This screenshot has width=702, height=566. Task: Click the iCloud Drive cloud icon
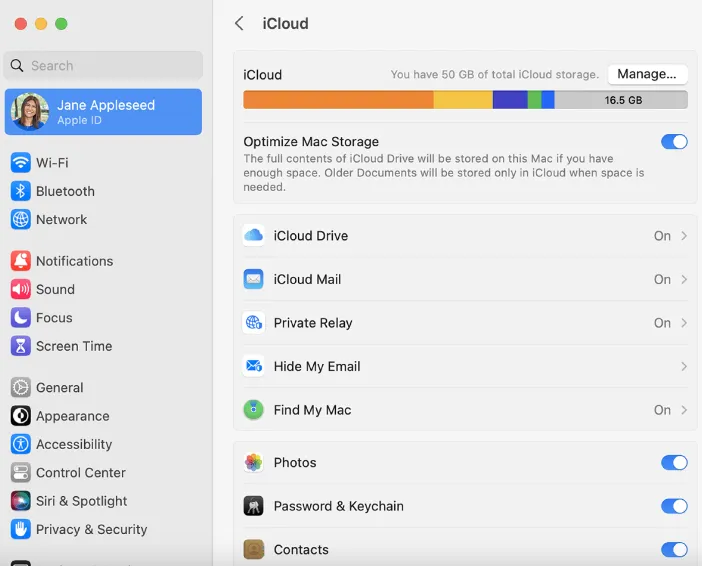tap(253, 236)
